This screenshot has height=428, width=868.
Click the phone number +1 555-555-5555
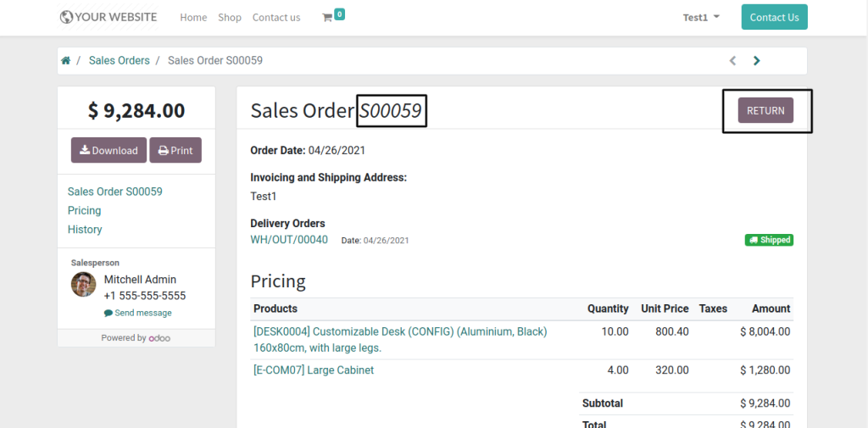[x=145, y=296]
